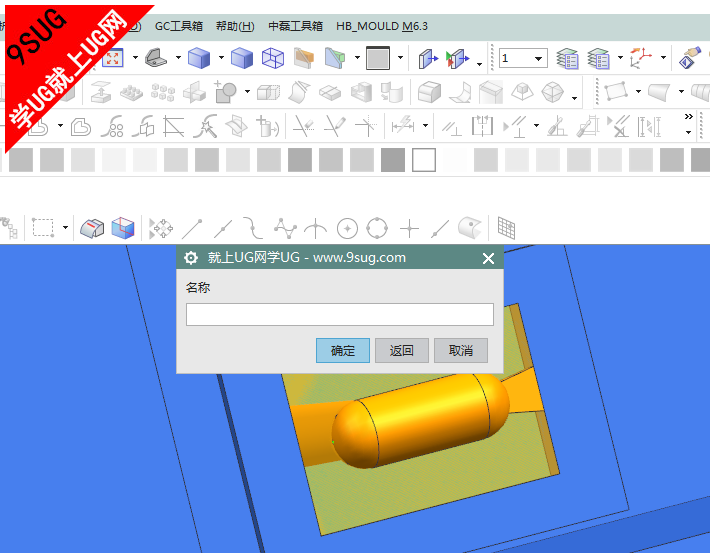Image resolution: width=710 pixels, height=553 pixels.
Task: Select the Shaded with Edges cube icon
Action: 199,58
